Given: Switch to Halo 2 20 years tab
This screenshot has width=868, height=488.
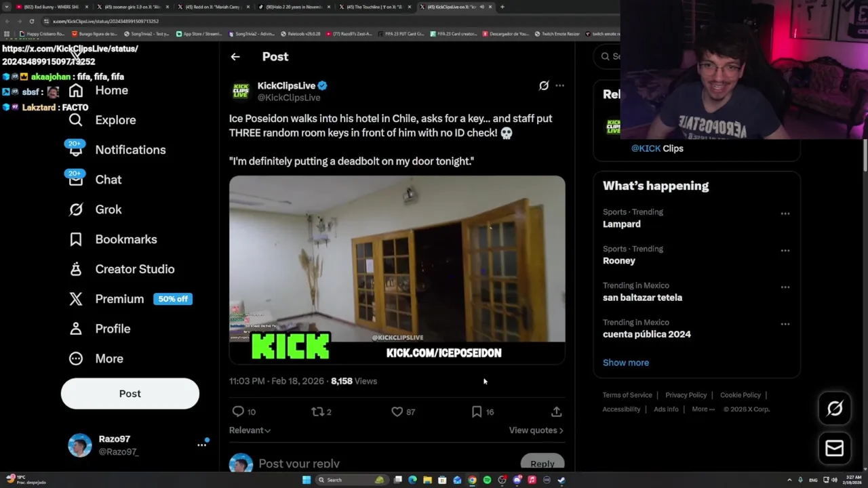Looking at the screenshot, I should click(295, 7).
